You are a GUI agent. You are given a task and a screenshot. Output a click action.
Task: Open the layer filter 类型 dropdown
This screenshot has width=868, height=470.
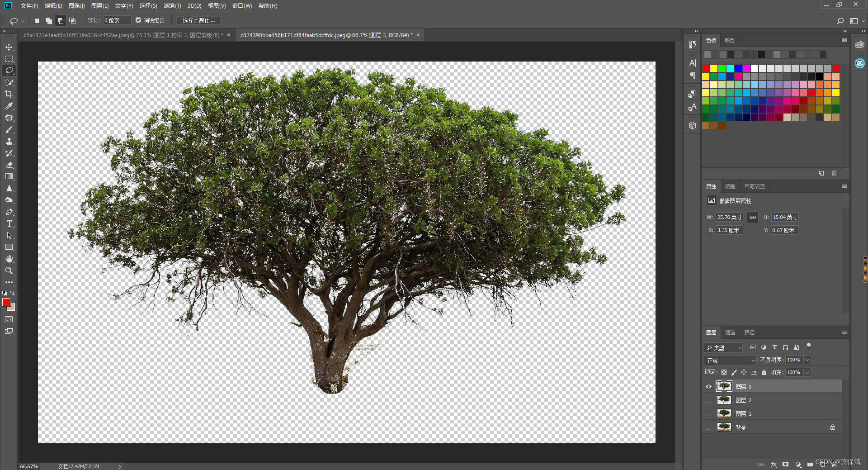pos(723,347)
